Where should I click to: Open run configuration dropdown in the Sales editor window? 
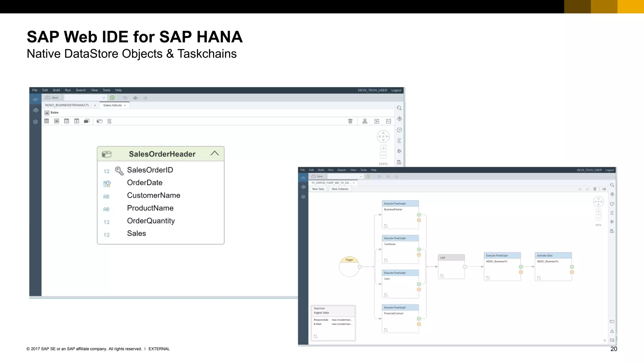pyautogui.click(x=85, y=98)
